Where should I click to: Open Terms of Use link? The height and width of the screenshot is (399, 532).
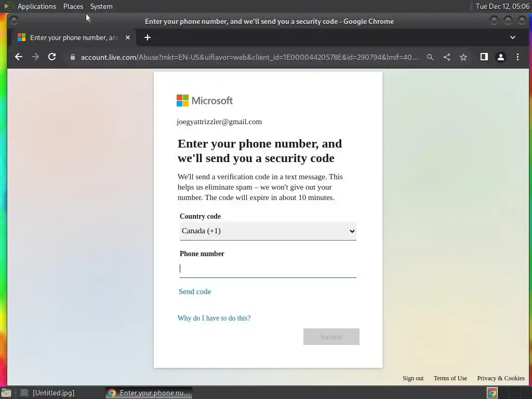pos(450,378)
